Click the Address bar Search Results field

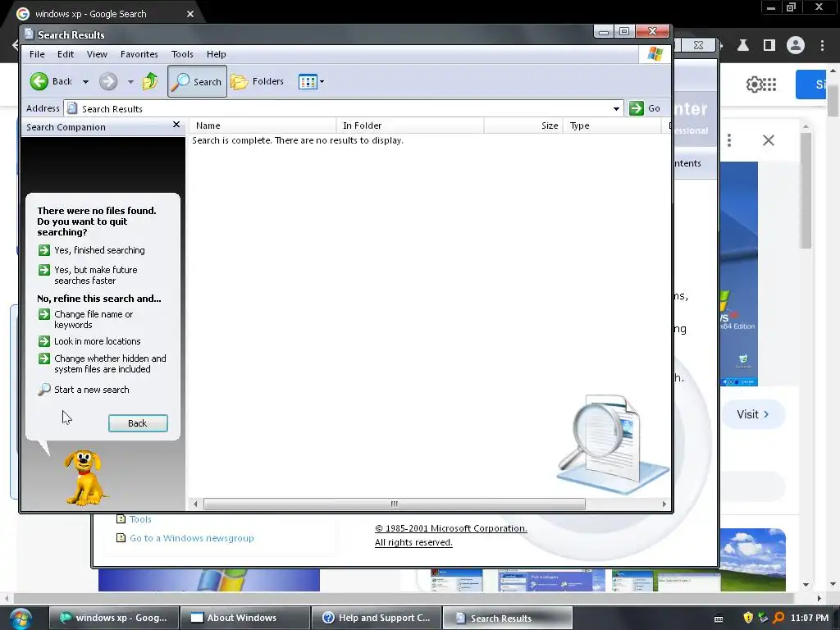coord(343,109)
